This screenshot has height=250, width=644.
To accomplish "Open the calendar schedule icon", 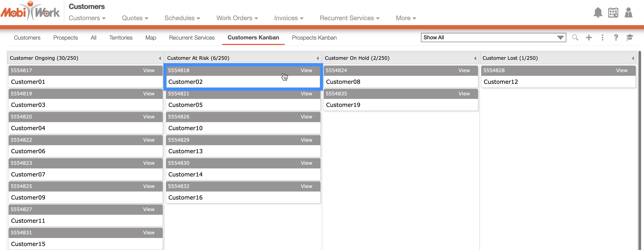I will pos(613,13).
